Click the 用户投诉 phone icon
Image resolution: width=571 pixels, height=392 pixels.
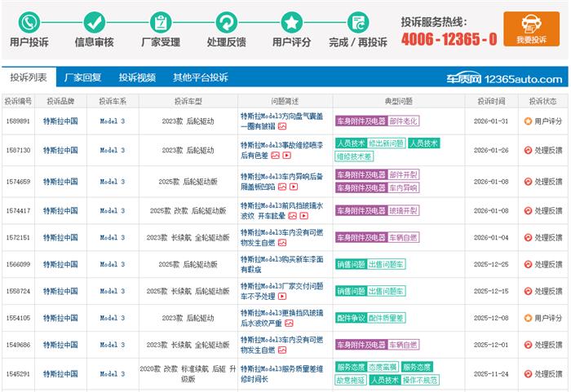pos(29,22)
